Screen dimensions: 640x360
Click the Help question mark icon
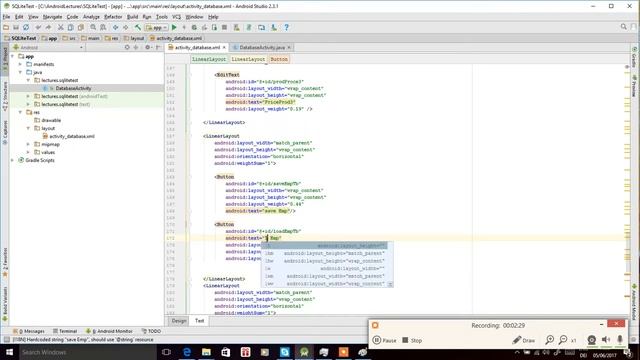[x=287, y=27]
